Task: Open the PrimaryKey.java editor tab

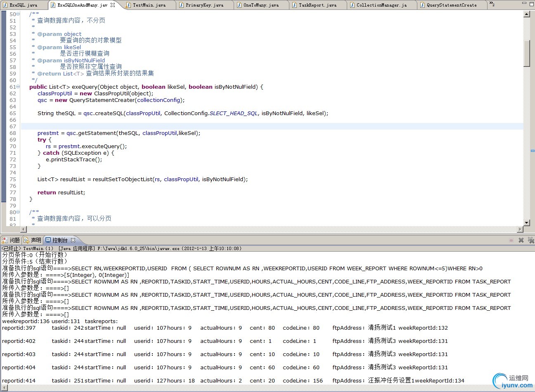Action: point(204,5)
